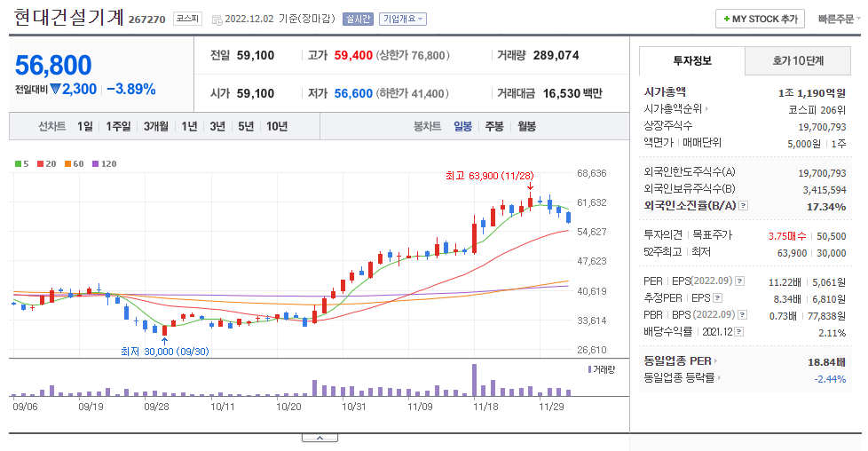Click the 최고 63,900 (11/28) marker
The width and height of the screenshot is (868, 451).
point(489,176)
